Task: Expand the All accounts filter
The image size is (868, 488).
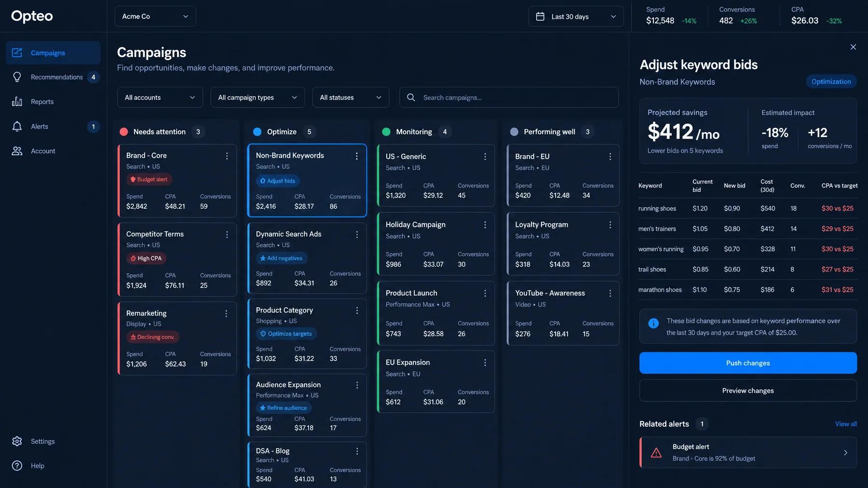Action: coord(160,97)
